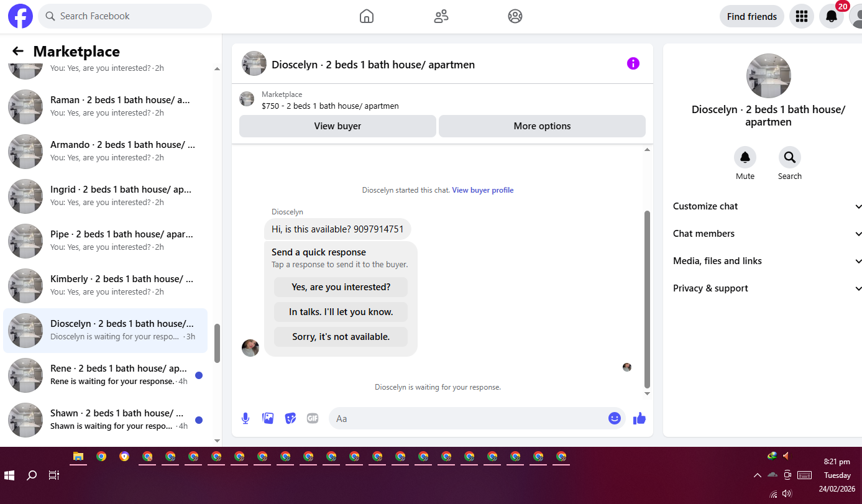Click the 'Hi, is this available?' message bubble
The height and width of the screenshot is (504, 862).
[337, 229]
